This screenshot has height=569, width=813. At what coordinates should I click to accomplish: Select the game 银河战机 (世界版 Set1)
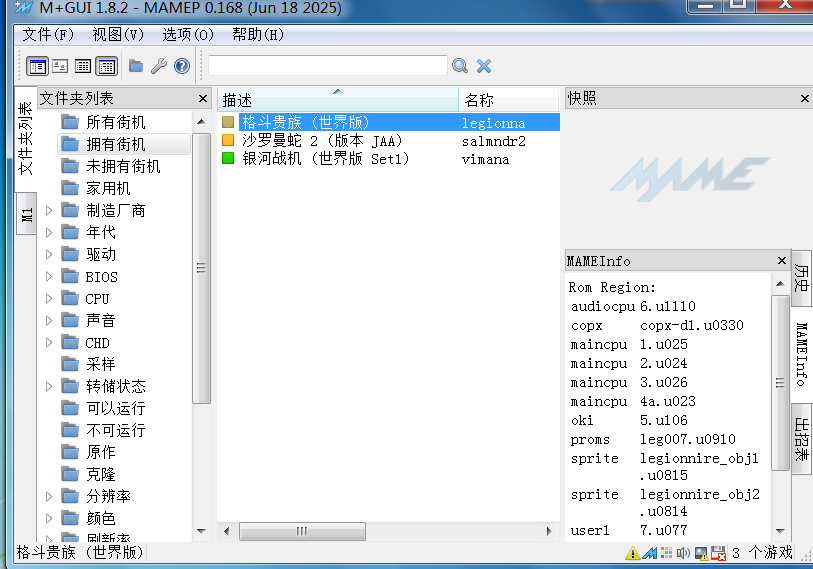pyautogui.click(x=325, y=158)
